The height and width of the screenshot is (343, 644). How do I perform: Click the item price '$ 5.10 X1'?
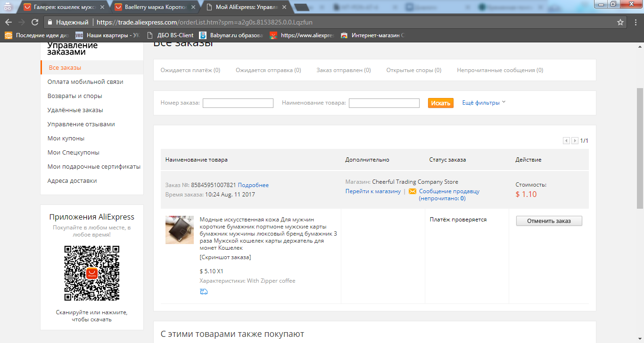pos(212,271)
